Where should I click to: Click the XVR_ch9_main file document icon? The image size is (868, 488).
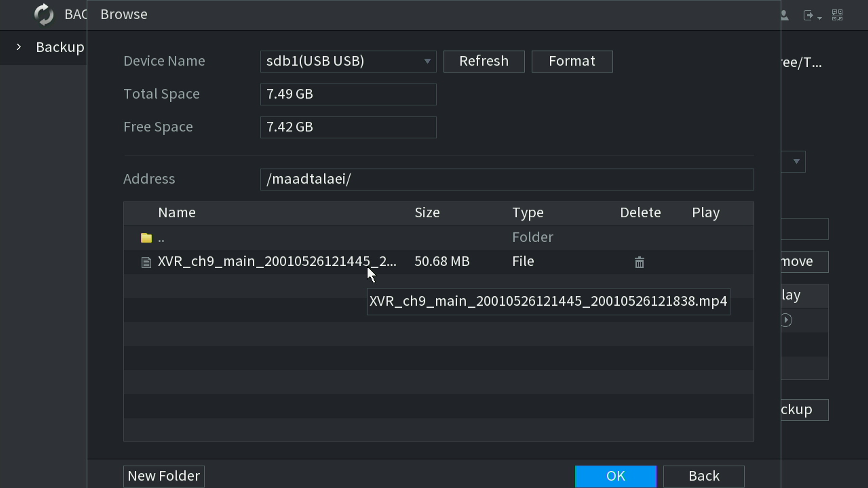click(x=146, y=262)
